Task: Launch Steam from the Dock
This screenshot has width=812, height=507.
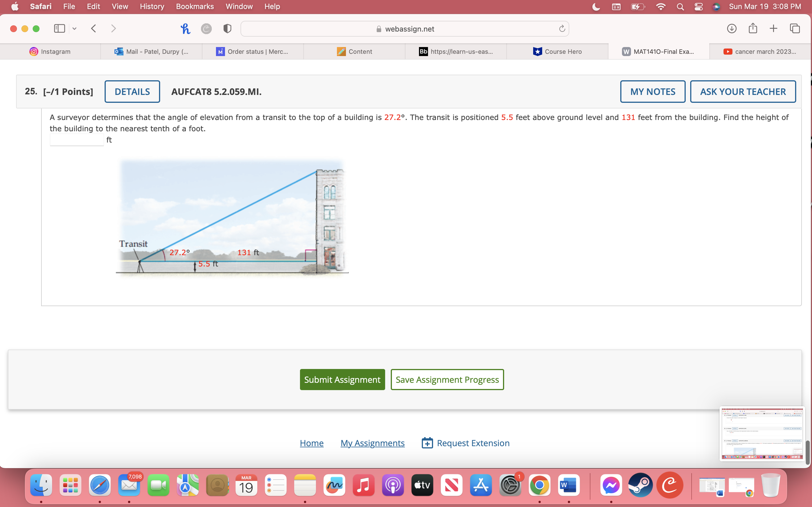Action: point(641,485)
